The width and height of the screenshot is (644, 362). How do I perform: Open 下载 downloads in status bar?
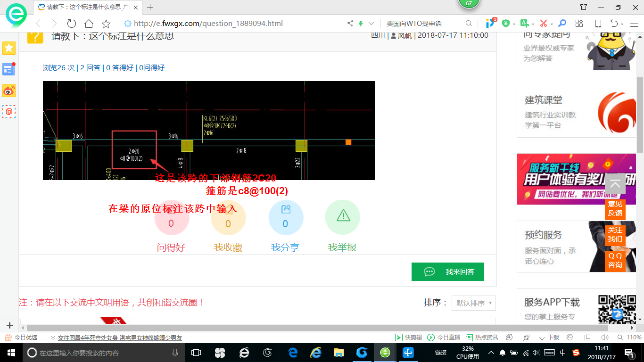coord(549,337)
